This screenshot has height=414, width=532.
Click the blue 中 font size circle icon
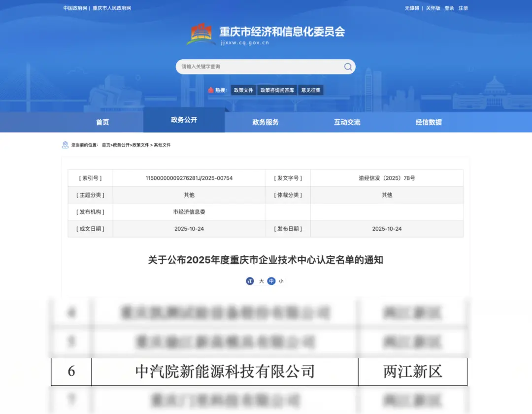click(271, 281)
